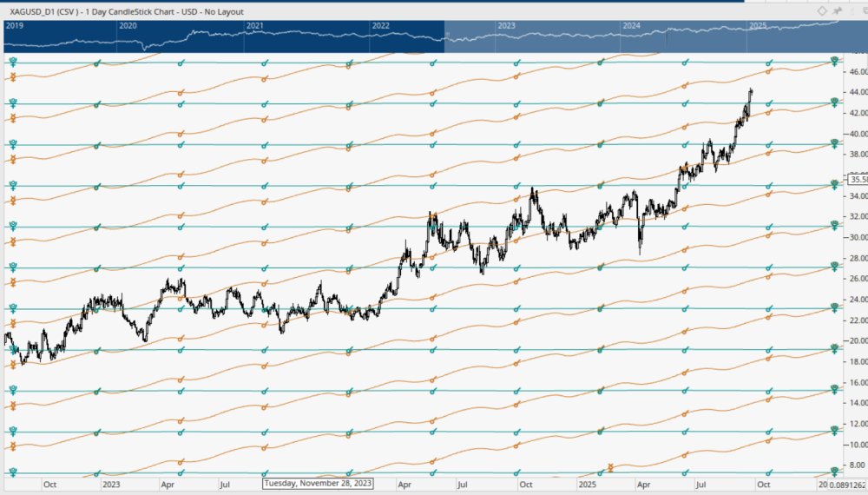Select the topmost orange Mercury glyph on the left edge
This screenshot has width=868, height=495.
(x=13, y=78)
